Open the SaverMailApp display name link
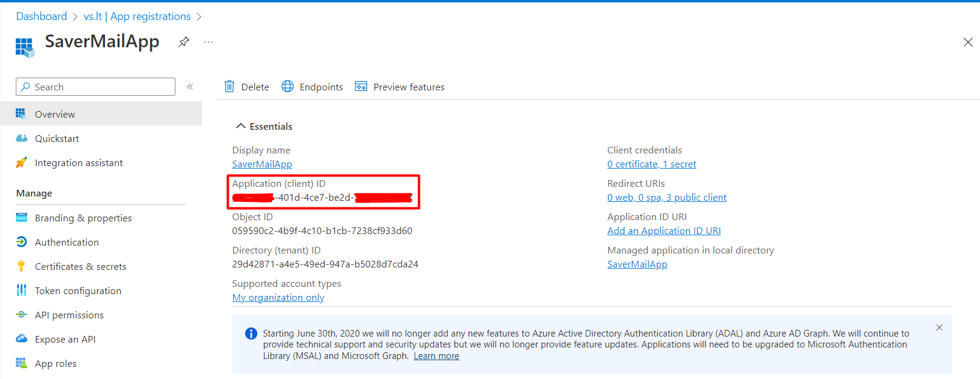Image resolution: width=980 pixels, height=379 pixels. [x=262, y=164]
